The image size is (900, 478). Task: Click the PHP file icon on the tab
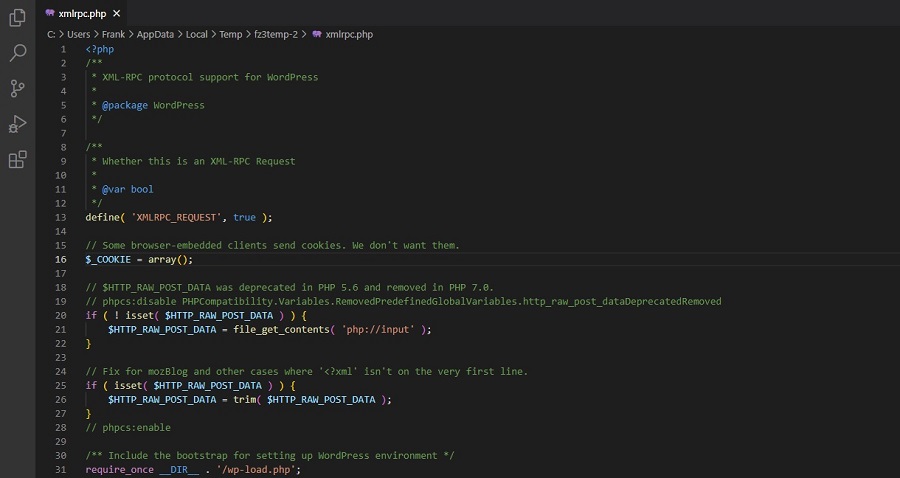pyautogui.click(x=50, y=13)
